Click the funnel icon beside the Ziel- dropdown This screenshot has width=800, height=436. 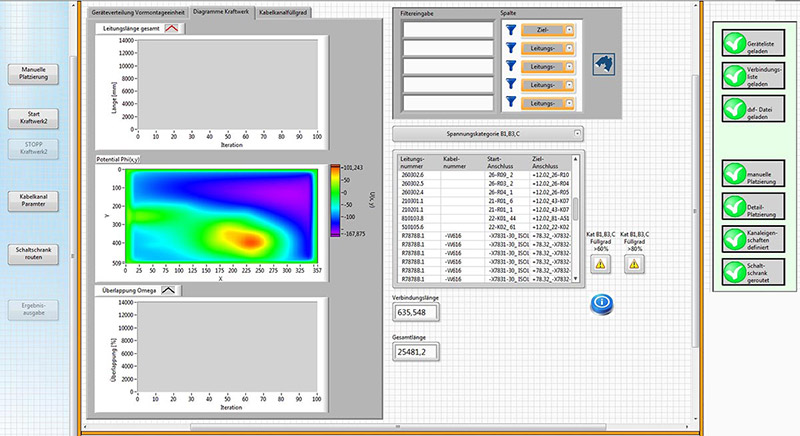click(x=511, y=30)
